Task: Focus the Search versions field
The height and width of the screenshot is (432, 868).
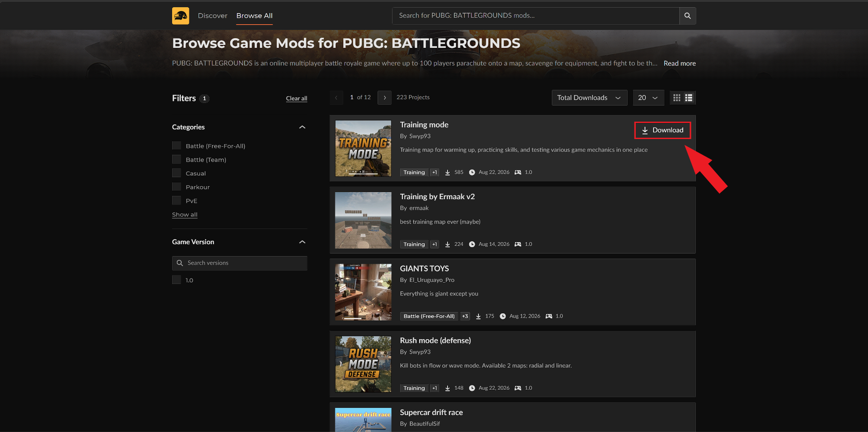Action: pos(240,263)
